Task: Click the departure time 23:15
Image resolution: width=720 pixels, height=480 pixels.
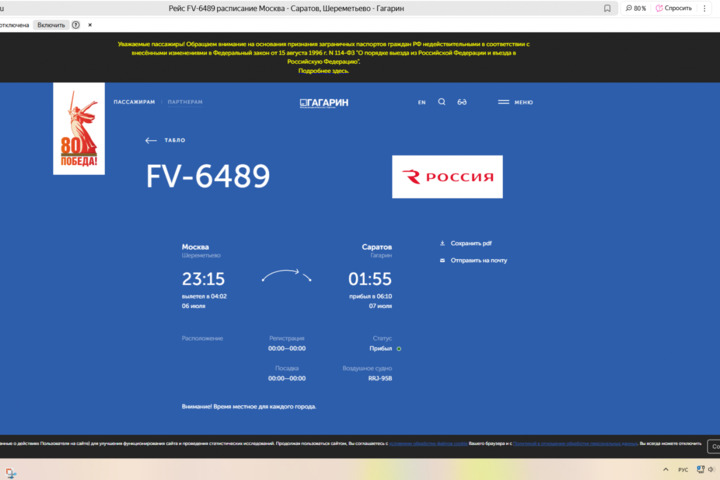Action: pyautogui.click(x=203, y=279)
